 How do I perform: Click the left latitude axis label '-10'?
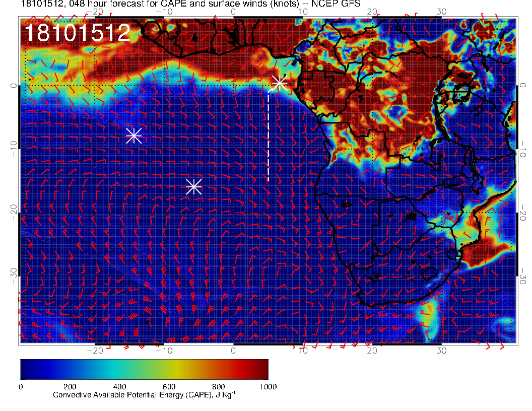point(14,149)
